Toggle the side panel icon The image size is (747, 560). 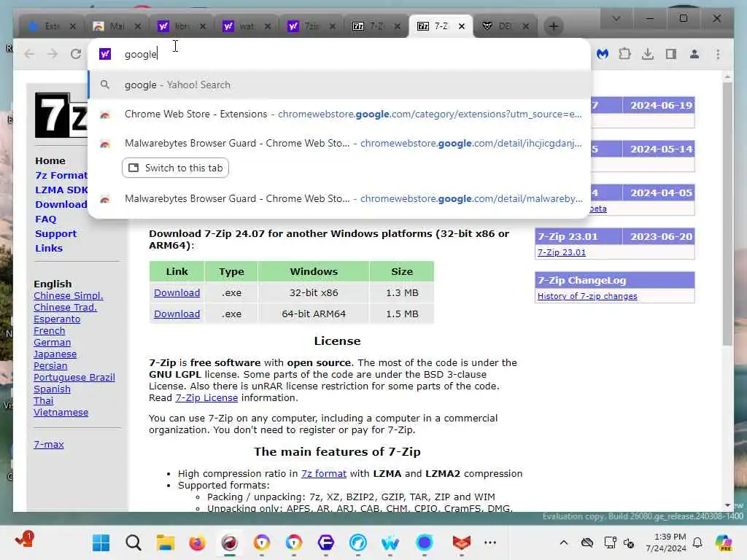click(x=671, y=54)
